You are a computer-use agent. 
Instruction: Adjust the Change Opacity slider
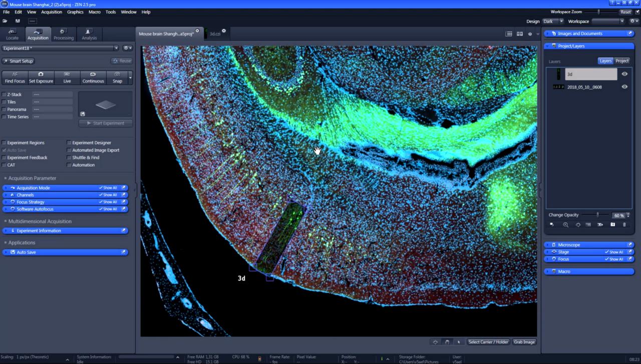pos(598,215)
